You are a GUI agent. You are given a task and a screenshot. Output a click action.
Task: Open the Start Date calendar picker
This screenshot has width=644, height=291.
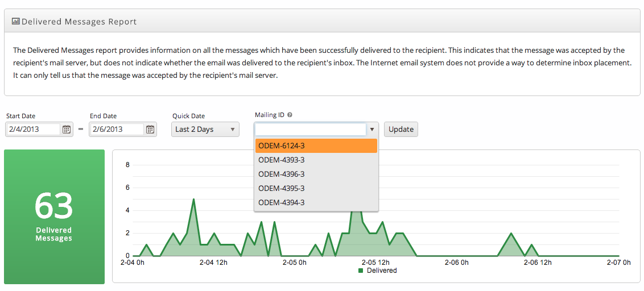click(x=67, y=129)
